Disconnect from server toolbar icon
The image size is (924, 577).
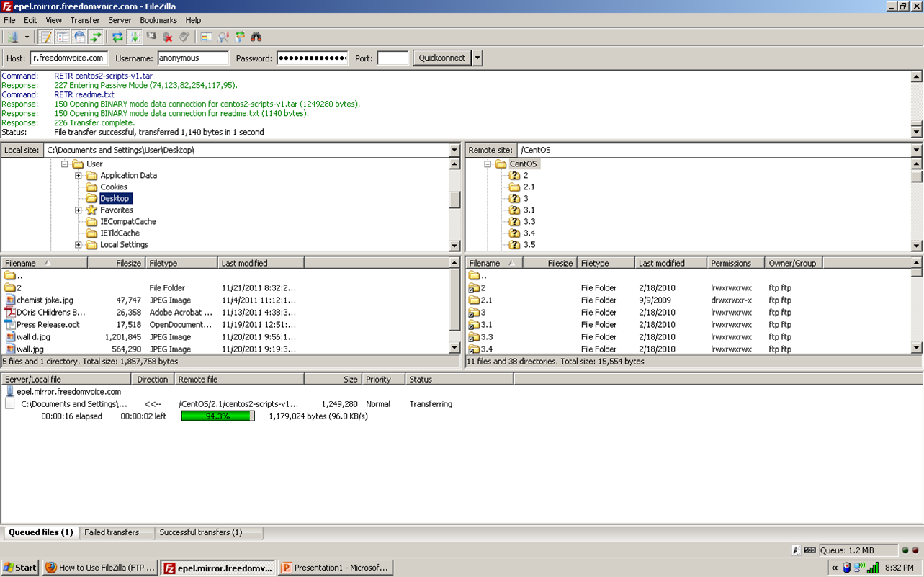click(x=168, y=37)
